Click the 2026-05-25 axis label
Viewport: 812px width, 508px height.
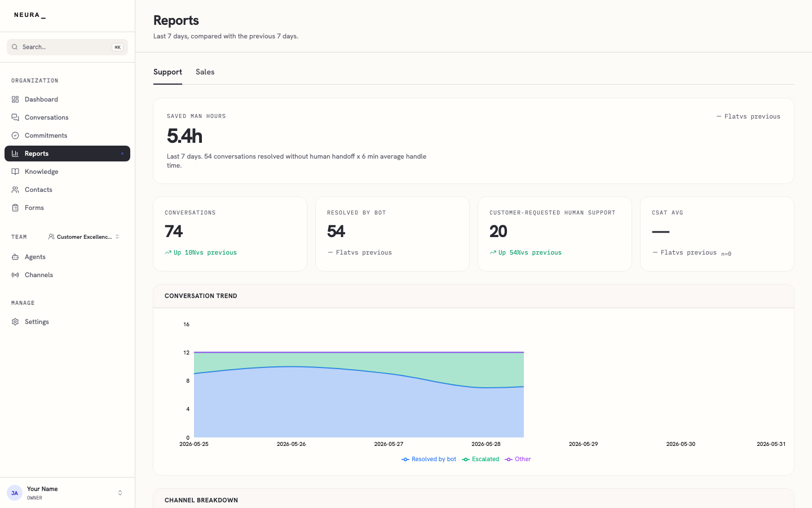coord(194,444)
